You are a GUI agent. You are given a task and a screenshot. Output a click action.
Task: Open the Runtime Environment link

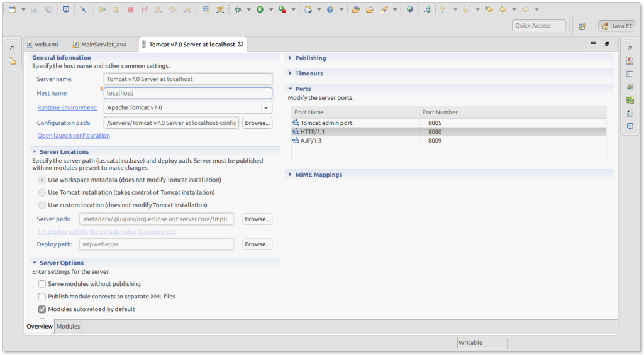coord(67,107)
